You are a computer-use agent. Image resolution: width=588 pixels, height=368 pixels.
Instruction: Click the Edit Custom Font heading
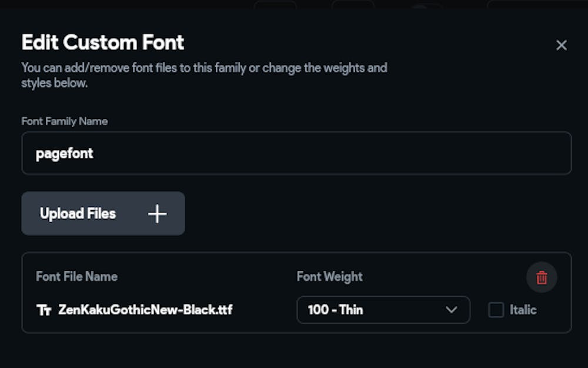(103, 42)
